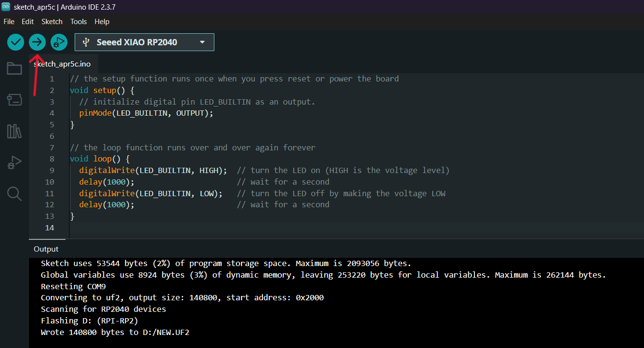Open the Help menu

click(102, 22)
